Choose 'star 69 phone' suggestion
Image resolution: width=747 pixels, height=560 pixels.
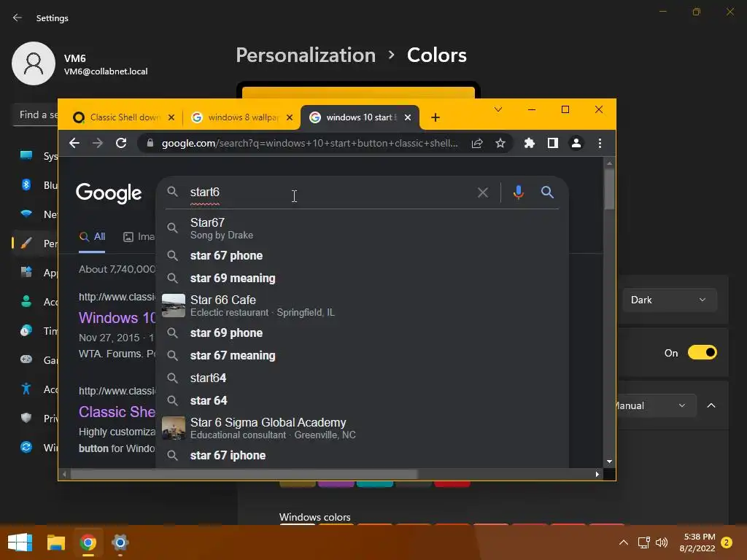[x=362, y=332]
